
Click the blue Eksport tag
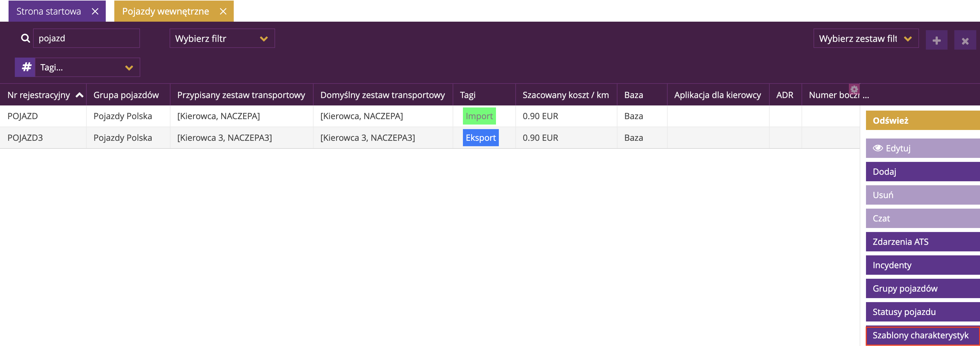481,138
